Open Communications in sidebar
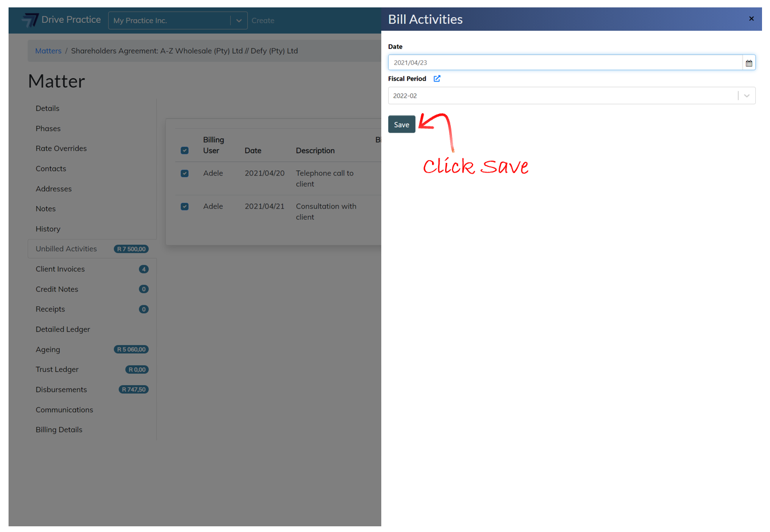Image resolution: width=770 pixels, height=532 pixels. pyautogui.click(x=64, y=410)
